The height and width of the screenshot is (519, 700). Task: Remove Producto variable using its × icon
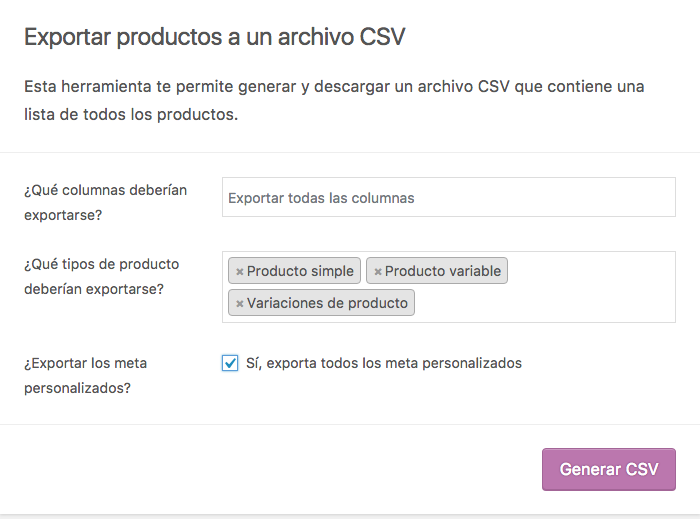tap(378, 271)
